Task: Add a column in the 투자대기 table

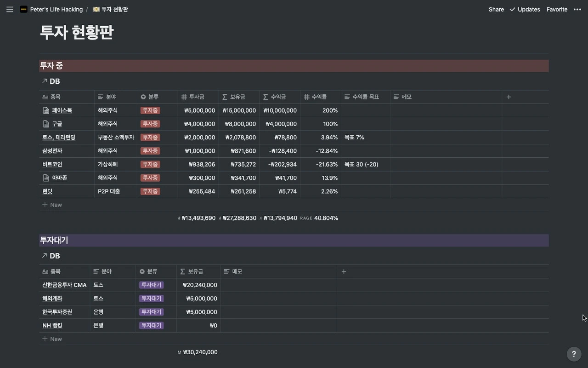Action: (344, 271)
